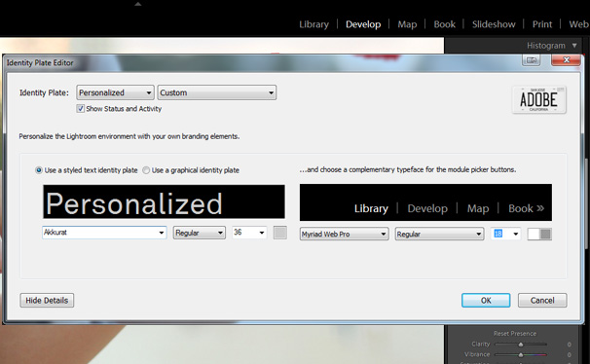Click the Cancel button
This screenshot has width=590, height=364.
(x=542, y=301)
